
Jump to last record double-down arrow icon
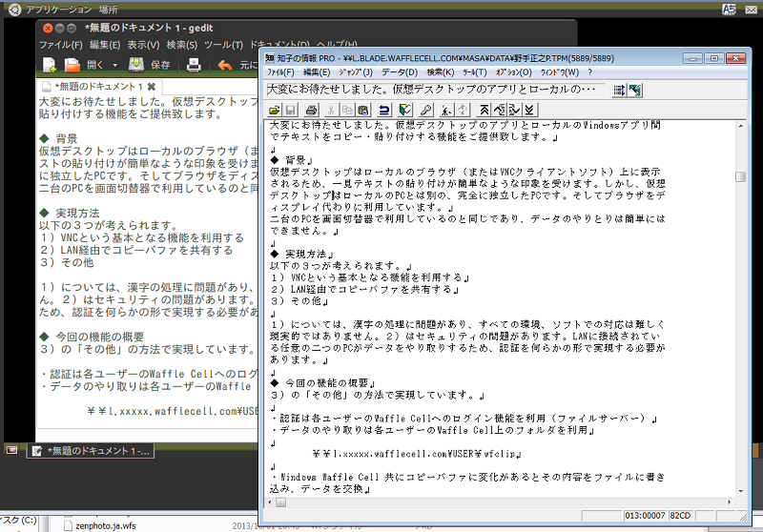[x=529, y=110]
